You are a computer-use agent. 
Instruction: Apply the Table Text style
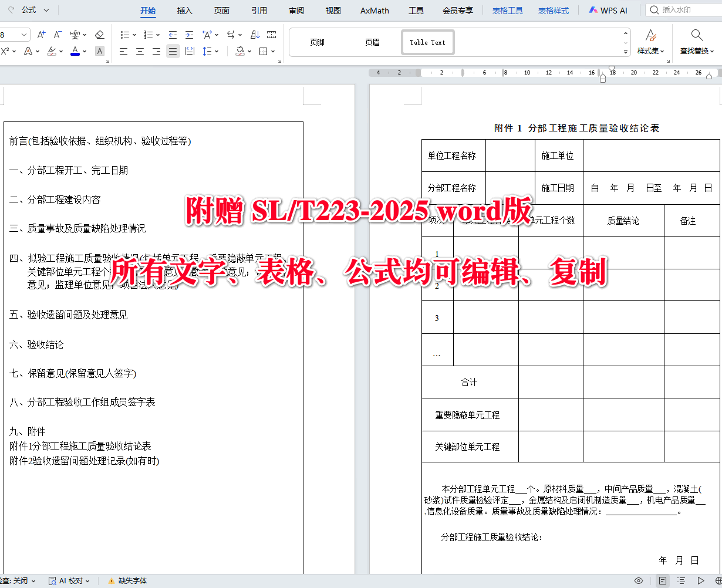tap(427, 42)
